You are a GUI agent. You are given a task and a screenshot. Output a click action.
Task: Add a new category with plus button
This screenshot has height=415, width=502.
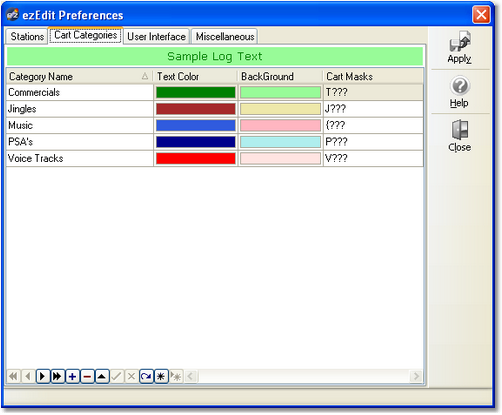[72, 377]
